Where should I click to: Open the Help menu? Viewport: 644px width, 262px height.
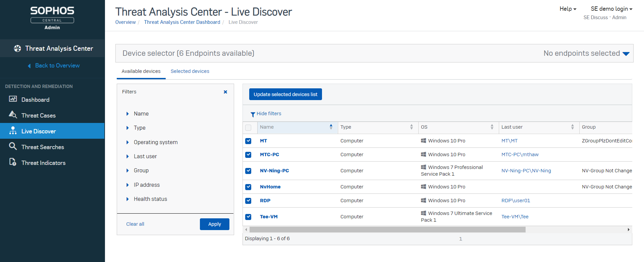[568, 9]
